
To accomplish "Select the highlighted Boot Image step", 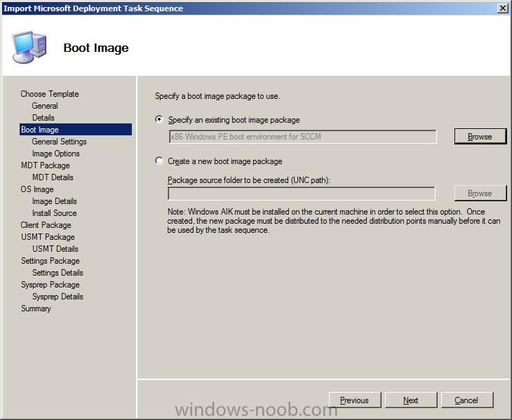I will pyautogui.click(x=76, y=130).
